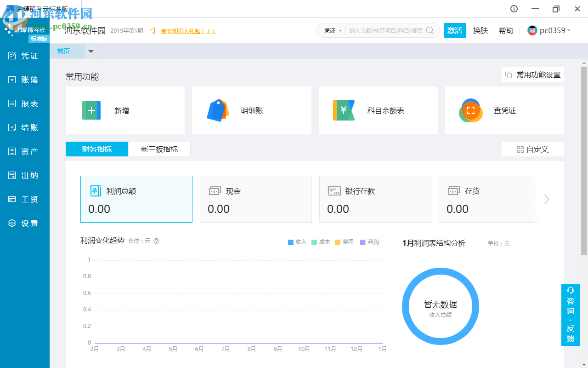The image size is (588, 368).
Task: Toggle the 费用 series in the chart legend
Action: [345, 242]
